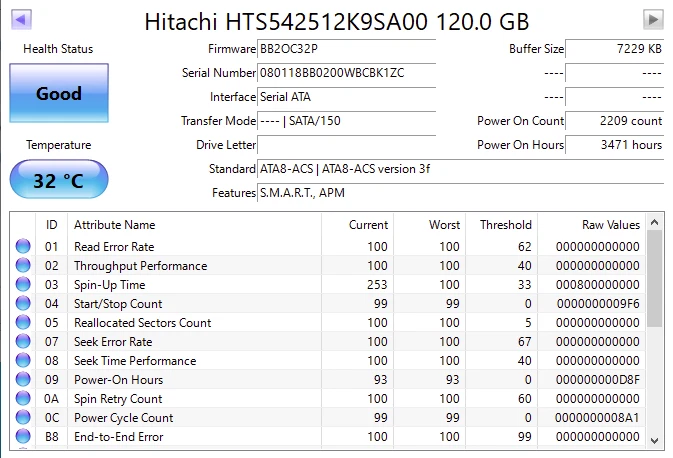Select the Power Cycle Count row name
The image size is (673, 458).
tap(123, 418)
